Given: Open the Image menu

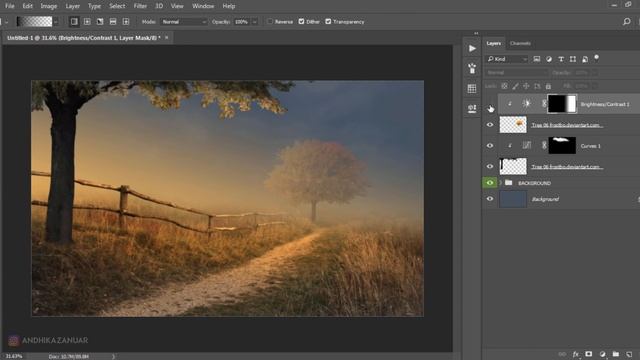Looking at the screenshot, I should point(49,6).
